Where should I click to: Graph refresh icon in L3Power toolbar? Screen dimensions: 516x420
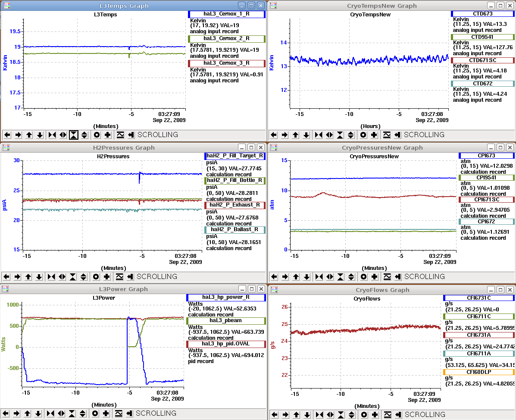(119, 414)
